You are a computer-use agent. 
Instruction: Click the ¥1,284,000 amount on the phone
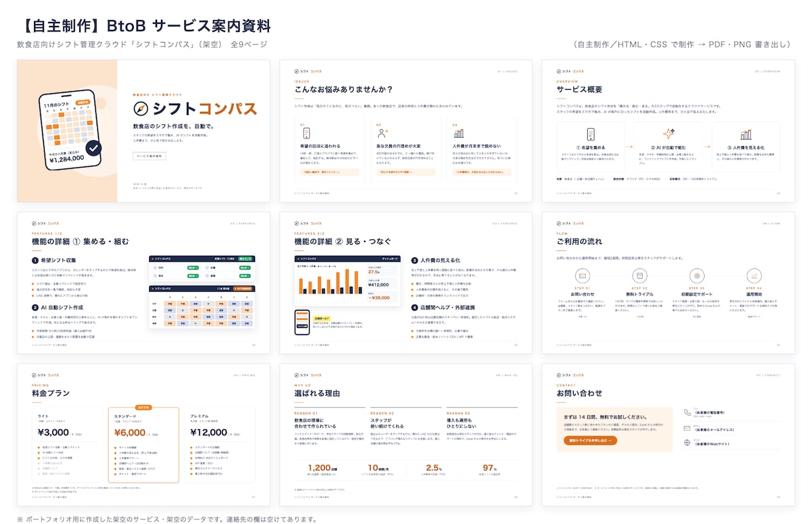click(x=67, y=158)
